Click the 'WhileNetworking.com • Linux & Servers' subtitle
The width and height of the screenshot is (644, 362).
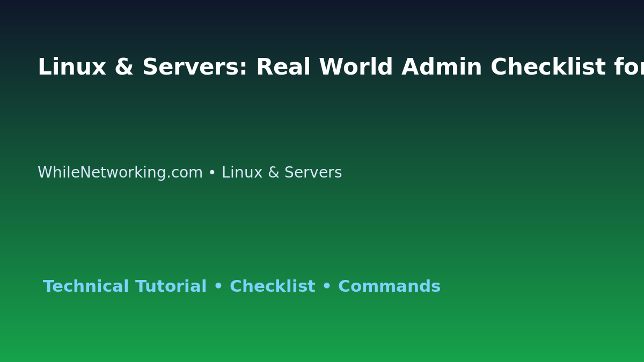pos(189,173)
